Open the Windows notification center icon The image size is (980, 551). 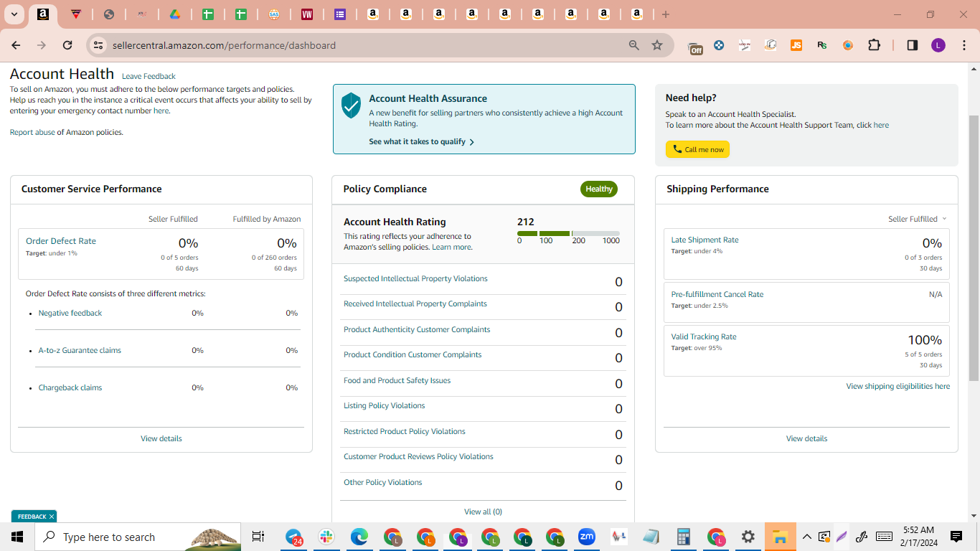(x=956, y=537)
